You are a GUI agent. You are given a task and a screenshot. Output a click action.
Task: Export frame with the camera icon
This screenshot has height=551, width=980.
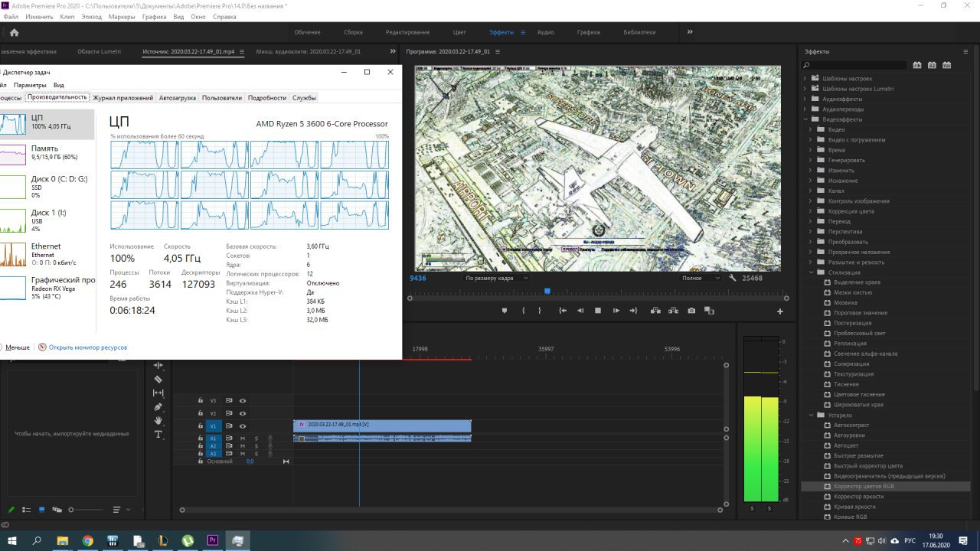tap(691, 311)
